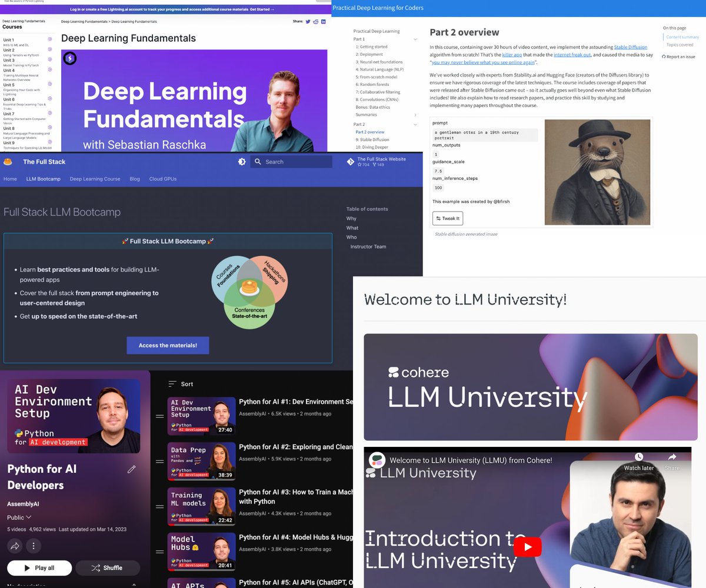The image size is (706, 588).
Task: Open The Full Stack Website repository icon
Action: point(351,162)
